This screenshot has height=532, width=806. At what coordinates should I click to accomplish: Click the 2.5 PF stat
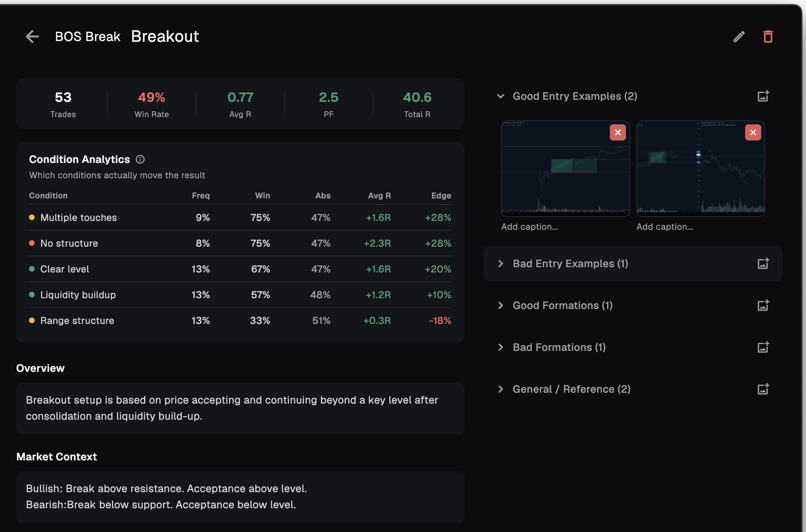(329, 104)
